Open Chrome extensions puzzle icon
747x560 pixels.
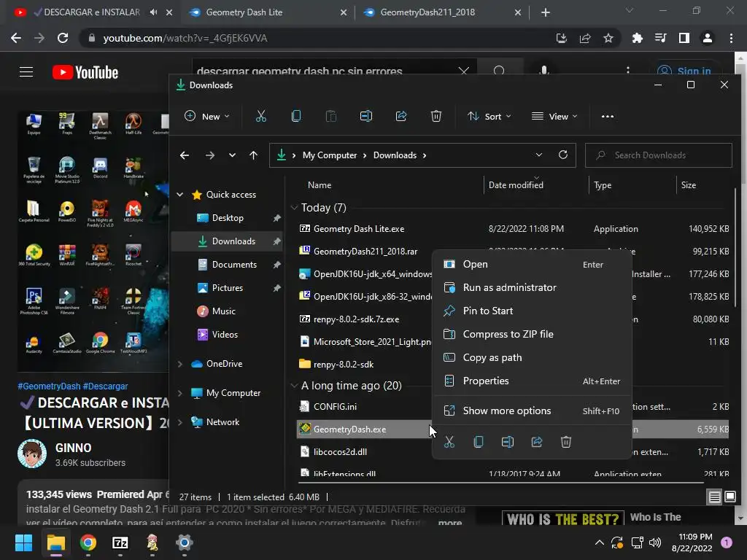coord(638,38)
